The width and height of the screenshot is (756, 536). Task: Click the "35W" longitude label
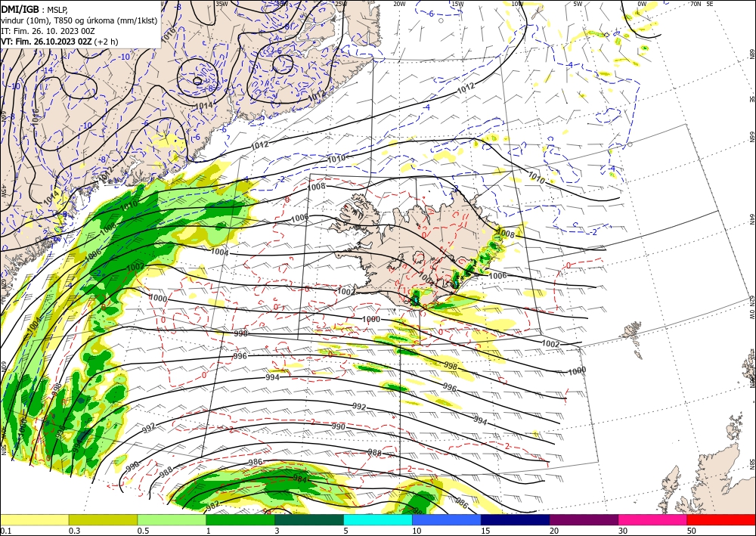pos(222,4)
